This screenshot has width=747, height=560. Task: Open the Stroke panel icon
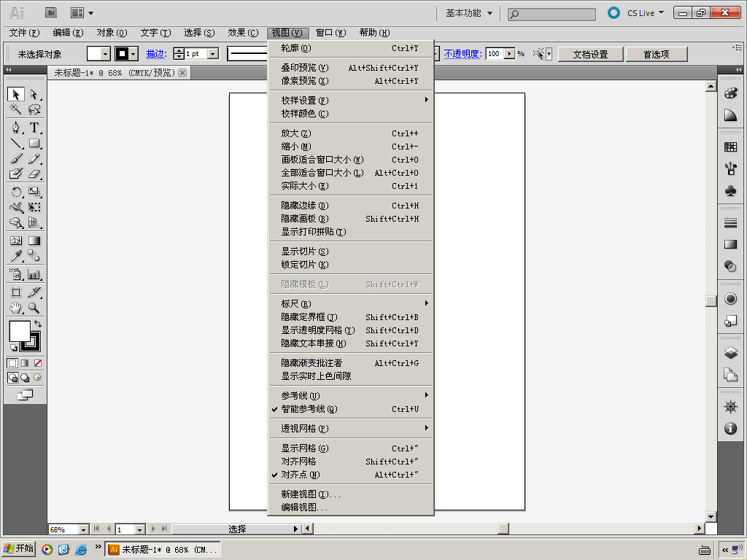pos(730,222)
